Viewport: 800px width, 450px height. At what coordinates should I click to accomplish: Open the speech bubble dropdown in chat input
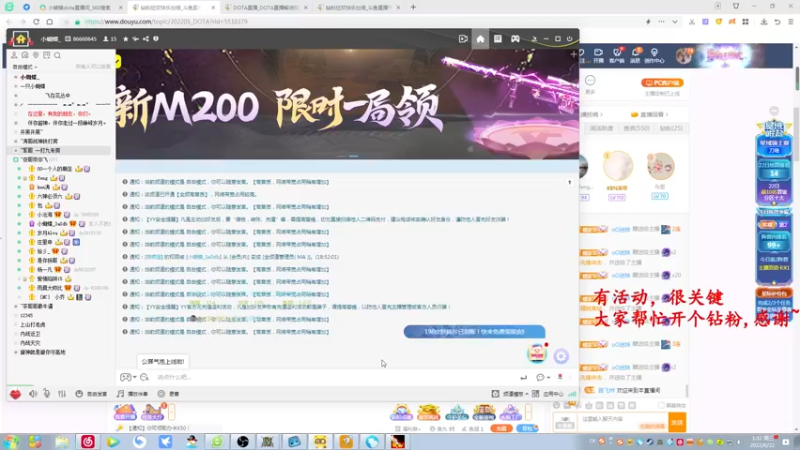pyautogui.click(x=543, y=378)
